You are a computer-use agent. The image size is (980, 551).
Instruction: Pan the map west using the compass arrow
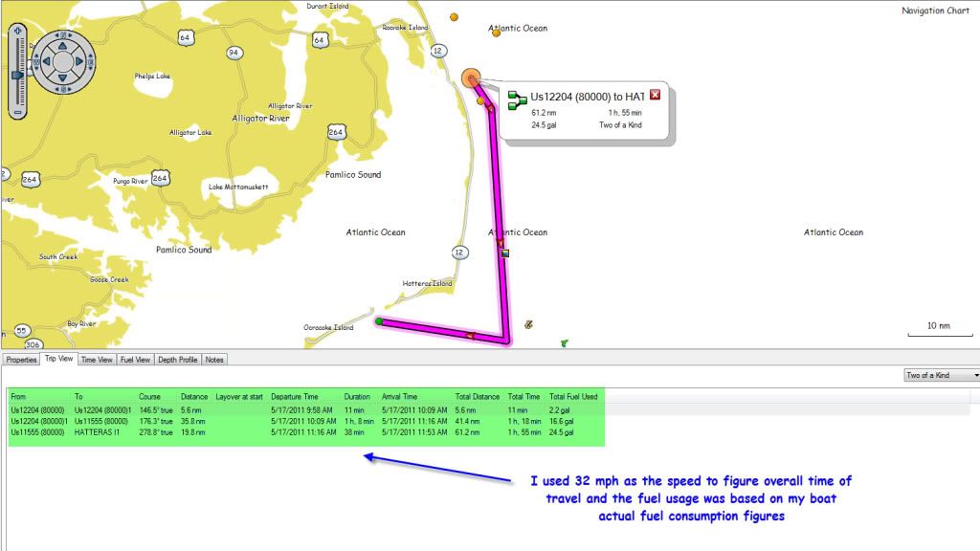(46, 60)
